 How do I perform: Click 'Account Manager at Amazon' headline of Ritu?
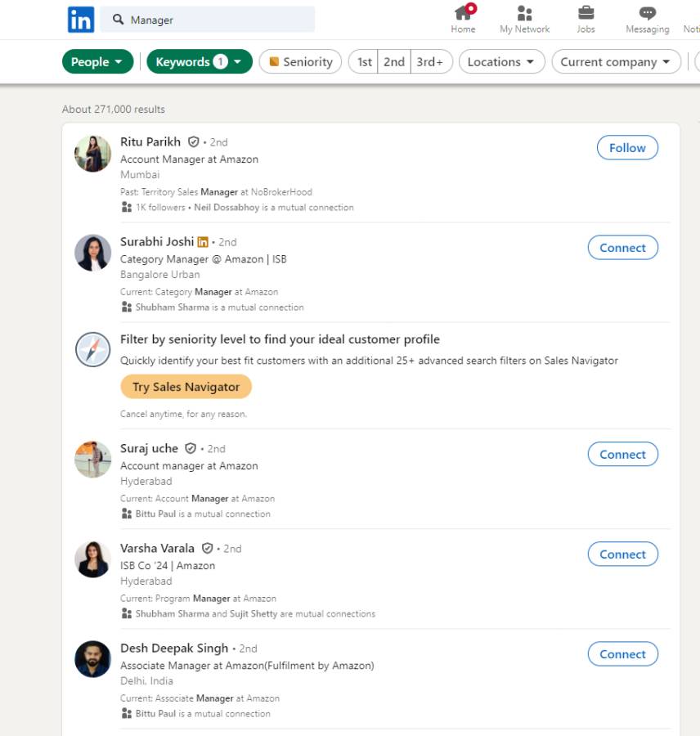pos(189,159)
